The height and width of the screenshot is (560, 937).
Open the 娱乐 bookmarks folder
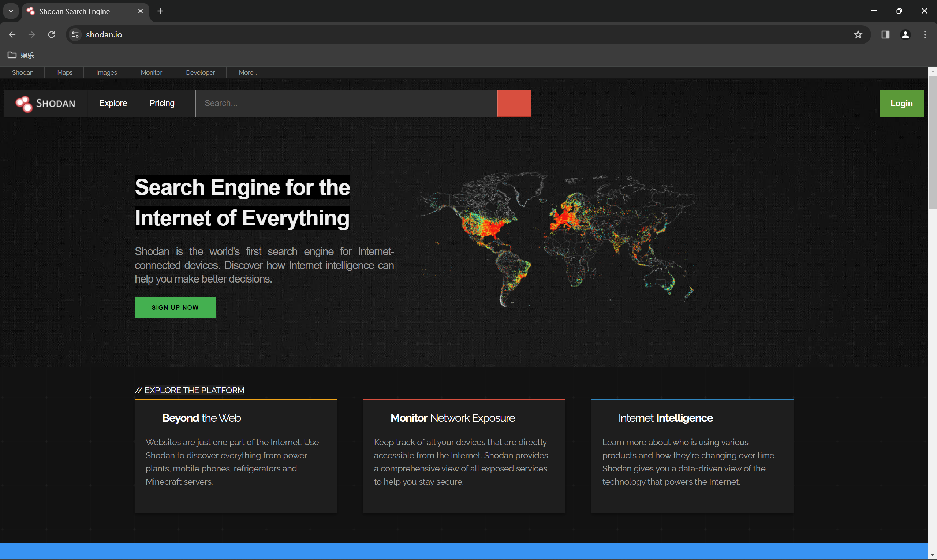tap(21, 55)
